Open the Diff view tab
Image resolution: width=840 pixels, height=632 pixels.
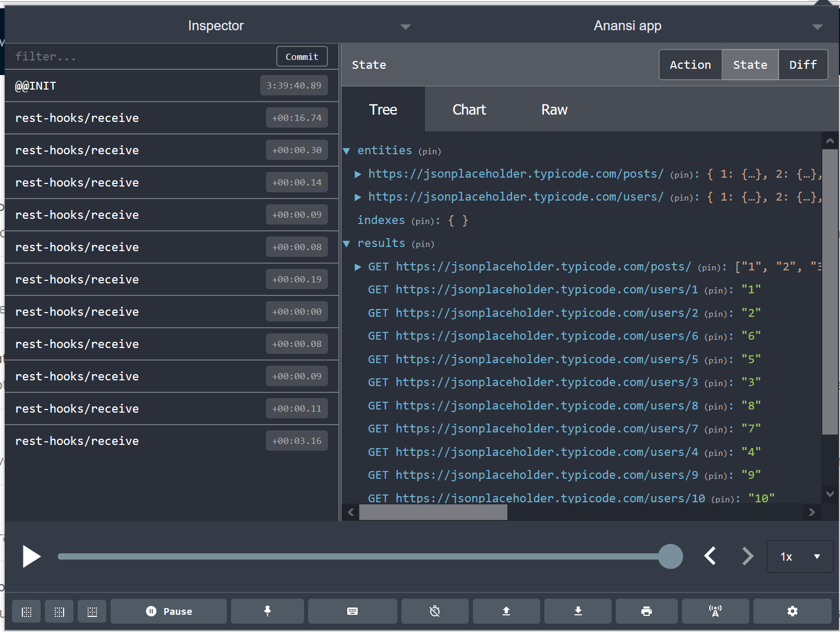pyautogui.click(x=803, y=65)
